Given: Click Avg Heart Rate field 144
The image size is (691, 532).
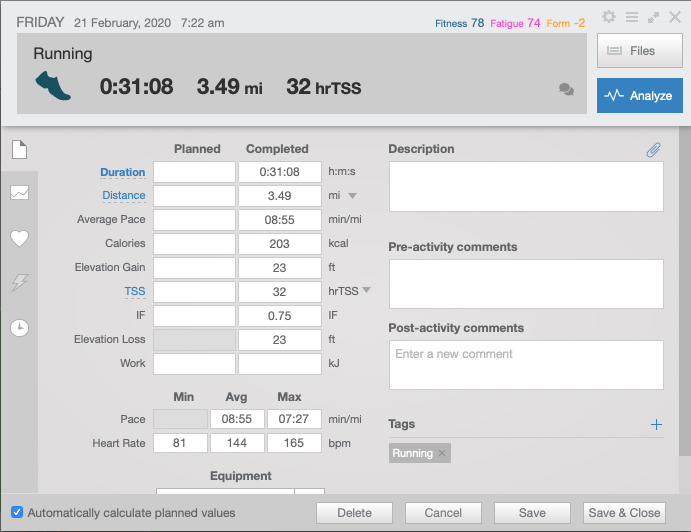Looking at the screenshot, I should coord(237,443).
